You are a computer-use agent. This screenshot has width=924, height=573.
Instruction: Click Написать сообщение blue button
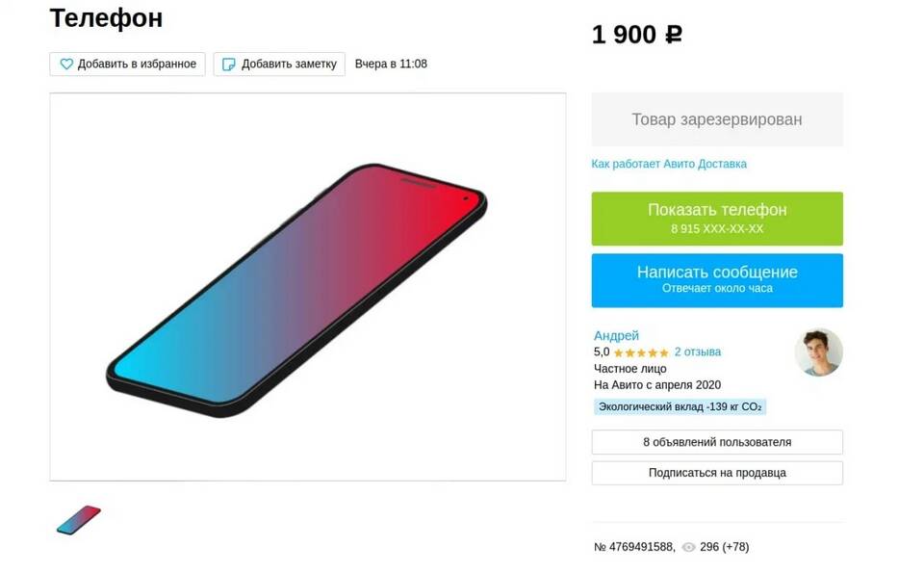point(717,280)
